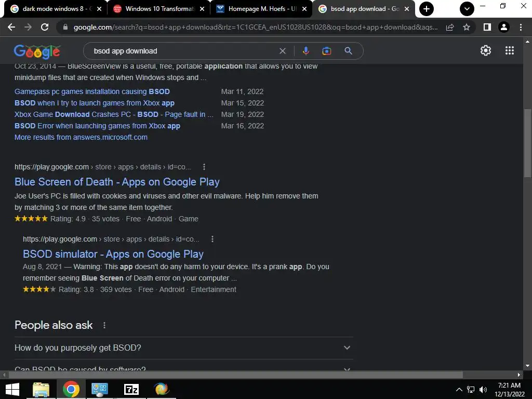
Task: Submit search with magnifier icon
Action: click(348, 51)
